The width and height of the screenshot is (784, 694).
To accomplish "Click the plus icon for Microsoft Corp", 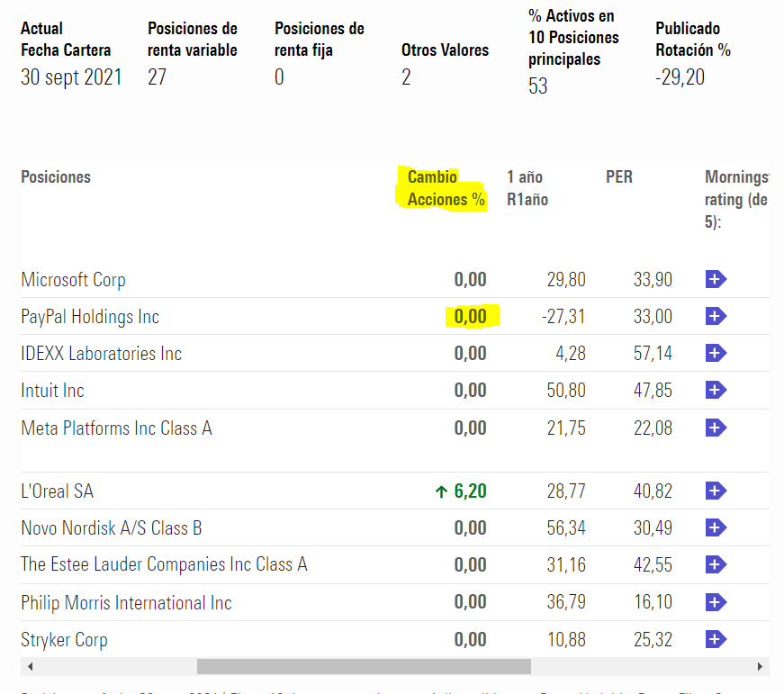I will point(716,280).
